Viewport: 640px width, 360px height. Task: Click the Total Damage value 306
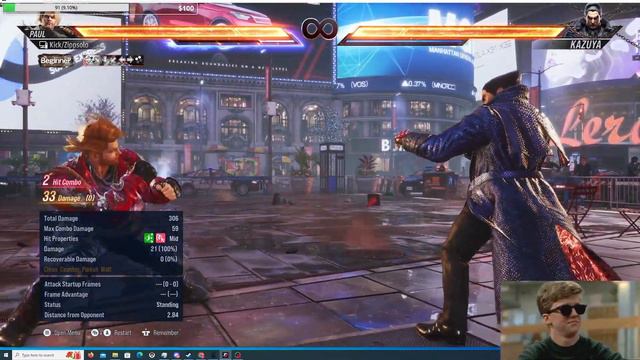[x=173, y=218]
